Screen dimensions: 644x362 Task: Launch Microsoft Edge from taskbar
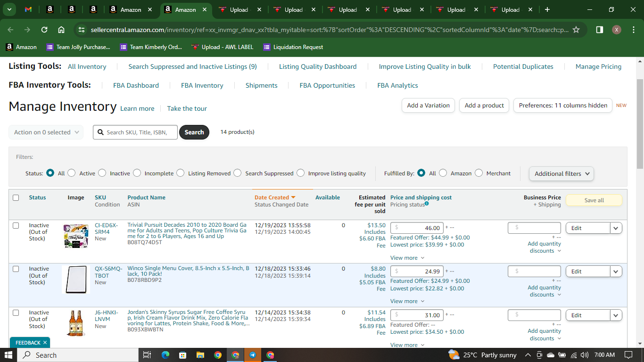pos(165,355)
